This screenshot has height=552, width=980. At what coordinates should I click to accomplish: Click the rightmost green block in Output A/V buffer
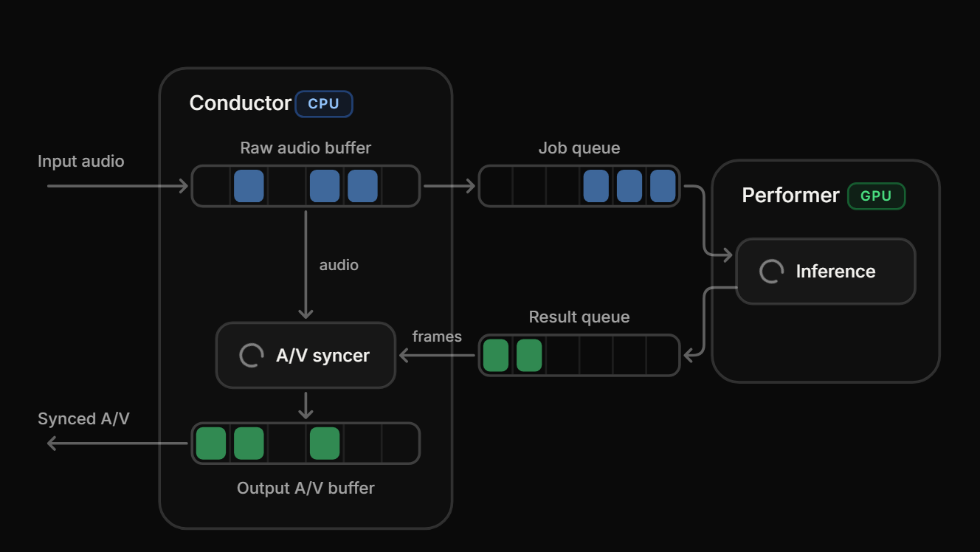325,444
